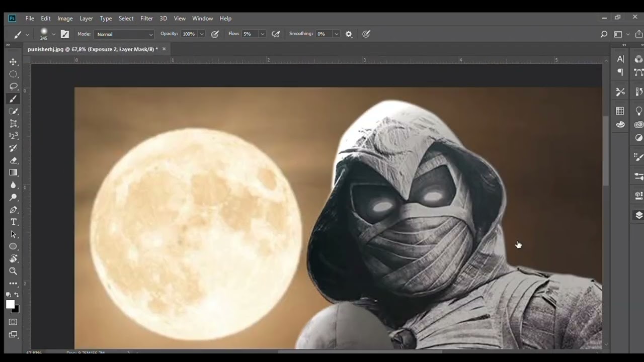The height and width of the screenshot is (362, 644).
Task: Open the Help menu
Action: (x=225, y=19)
